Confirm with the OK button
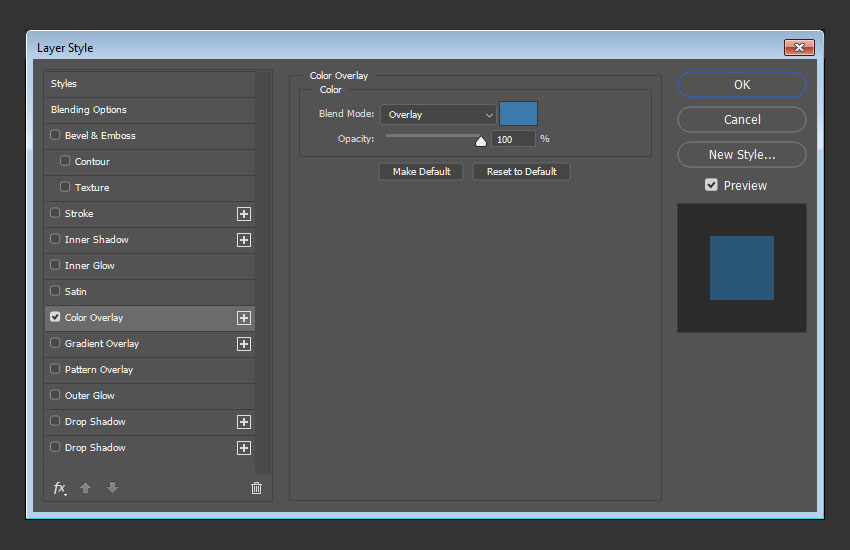Image resolution: width=850 pixels, height=550 pixels. point(742,85)
